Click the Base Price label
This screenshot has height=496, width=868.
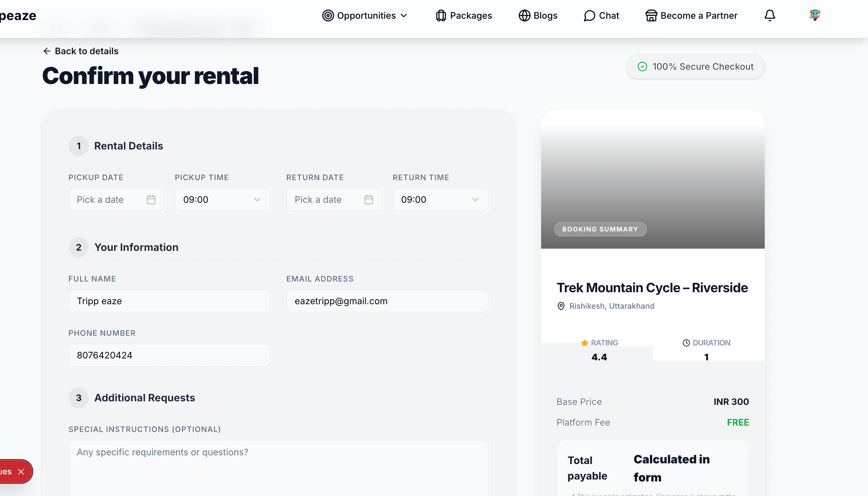coord(579,402)
